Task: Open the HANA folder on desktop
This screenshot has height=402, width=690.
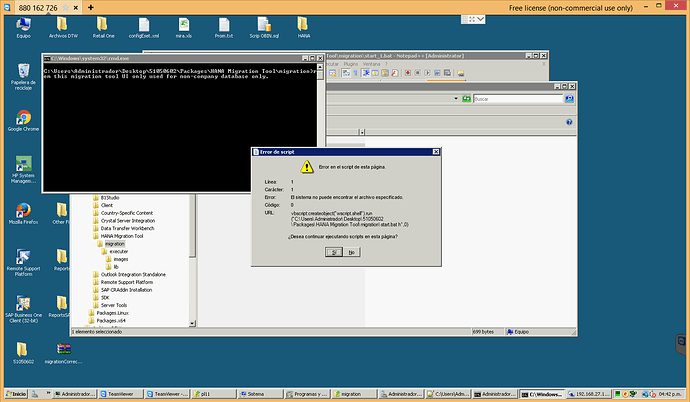Action: pyautogui.click(x=304, y=27)
